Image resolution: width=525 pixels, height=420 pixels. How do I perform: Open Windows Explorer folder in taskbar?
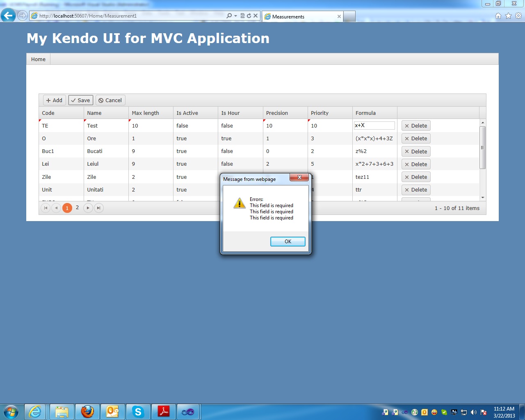tap(62, 412)
